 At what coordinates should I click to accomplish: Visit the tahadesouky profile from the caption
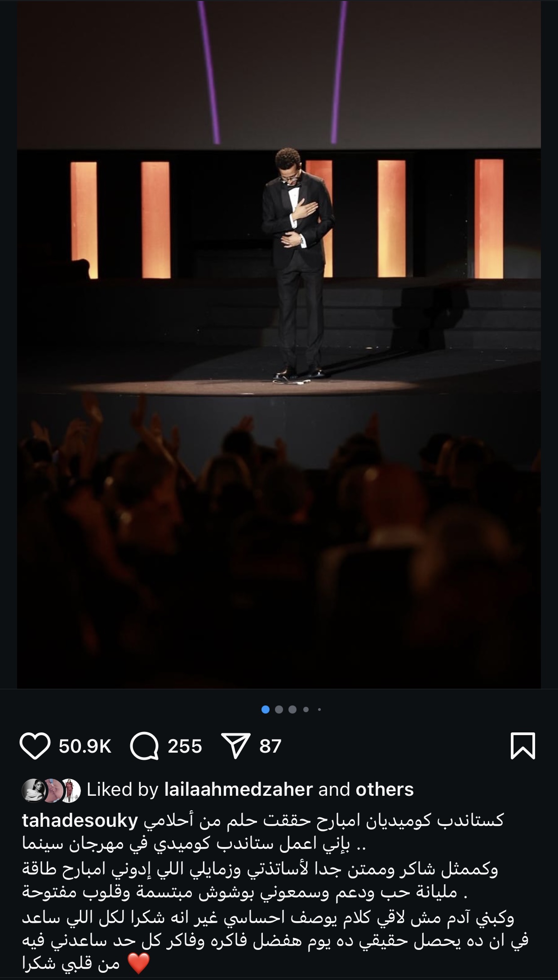click(x=80, y=820)
